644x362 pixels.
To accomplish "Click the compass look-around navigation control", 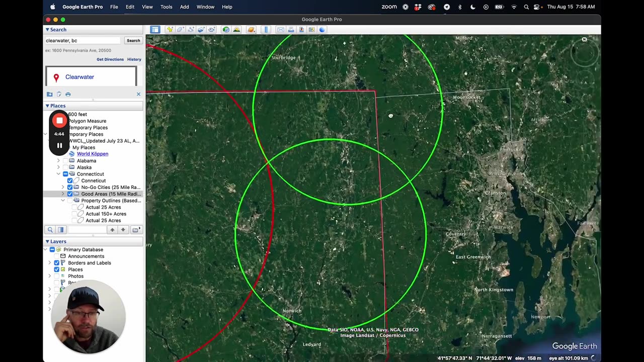I will [x=585, y=52].
